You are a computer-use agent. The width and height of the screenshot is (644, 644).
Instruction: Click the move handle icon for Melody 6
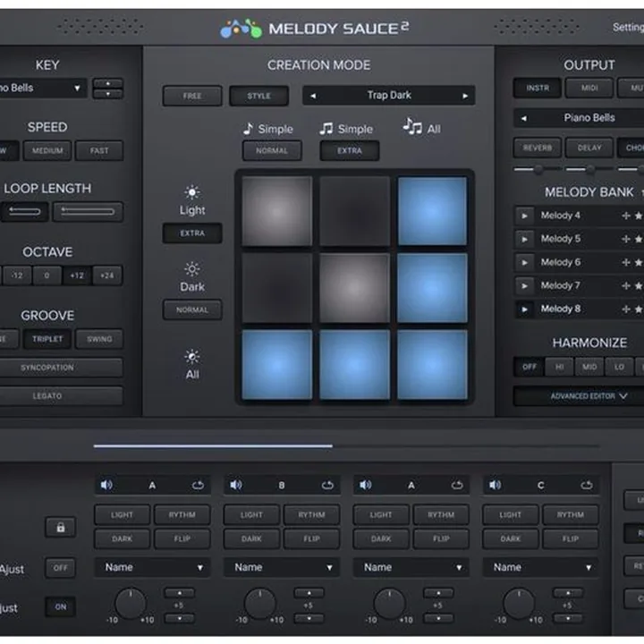(625, 262)
